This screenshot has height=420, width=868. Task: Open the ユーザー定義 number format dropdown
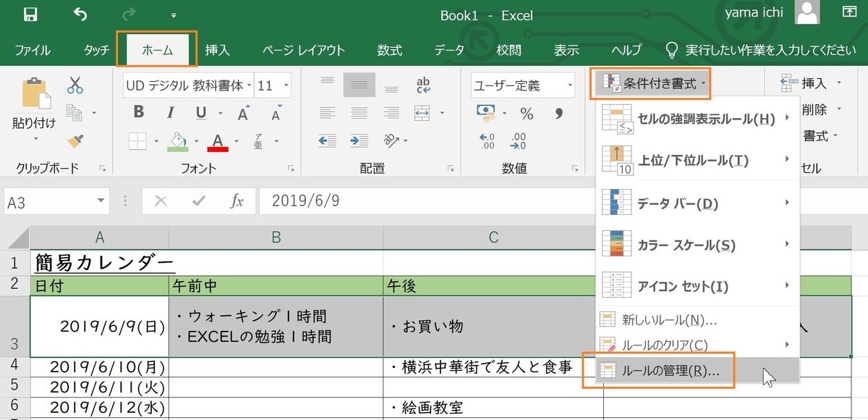pos(569,85)
